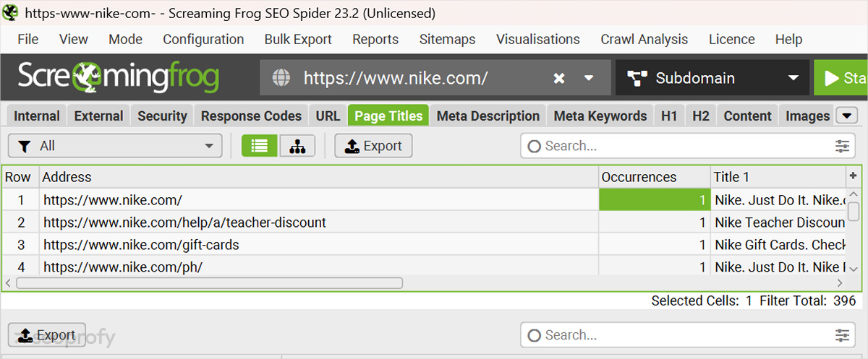Viewport: 868px width, 359px height.
Task: Select the highlighted Occurrences cell in row 1
Action: [655, 199]
